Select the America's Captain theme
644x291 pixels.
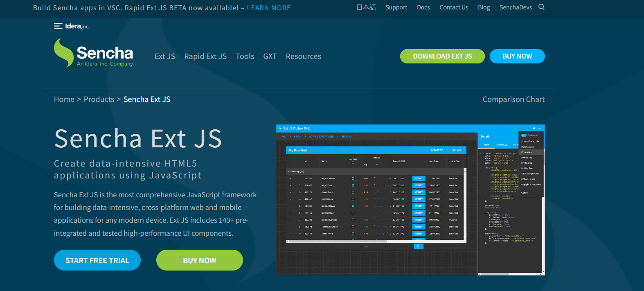(x=531, y=141)
